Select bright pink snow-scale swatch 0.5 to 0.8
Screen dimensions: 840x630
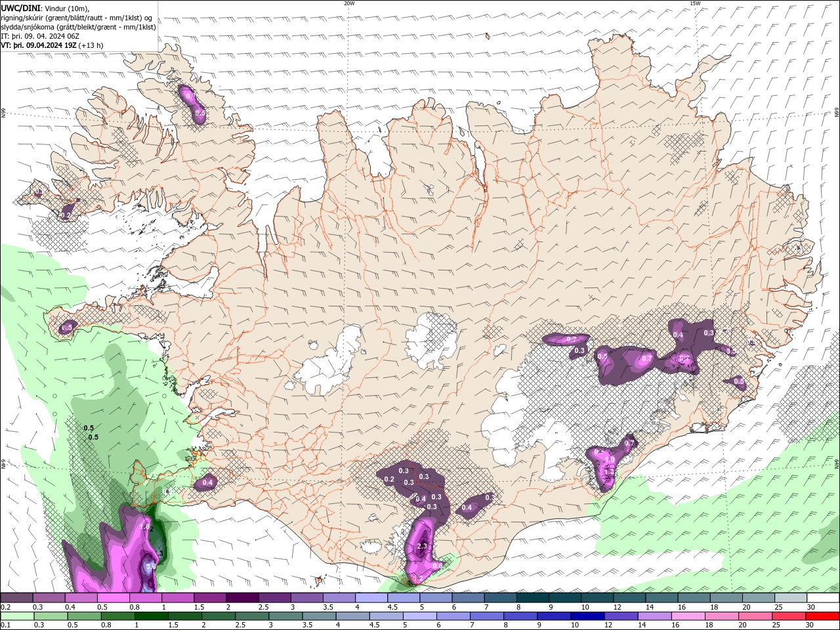[113, 598]
